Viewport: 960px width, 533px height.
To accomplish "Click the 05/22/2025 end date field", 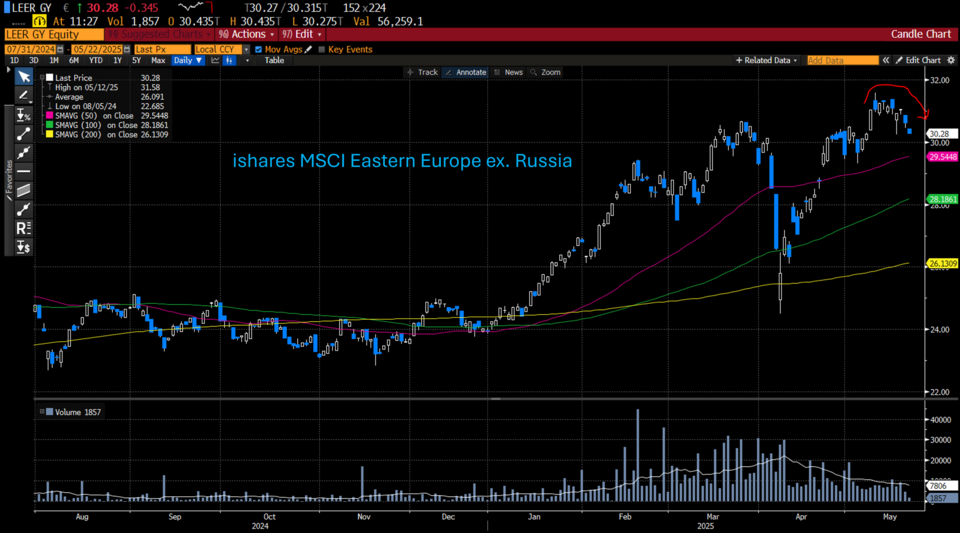I will [97, 50].
